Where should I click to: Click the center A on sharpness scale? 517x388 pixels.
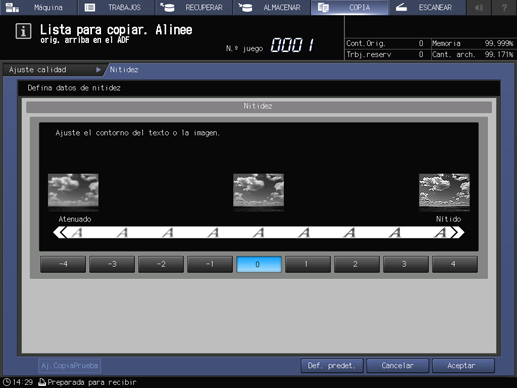[x=259, y=232]
